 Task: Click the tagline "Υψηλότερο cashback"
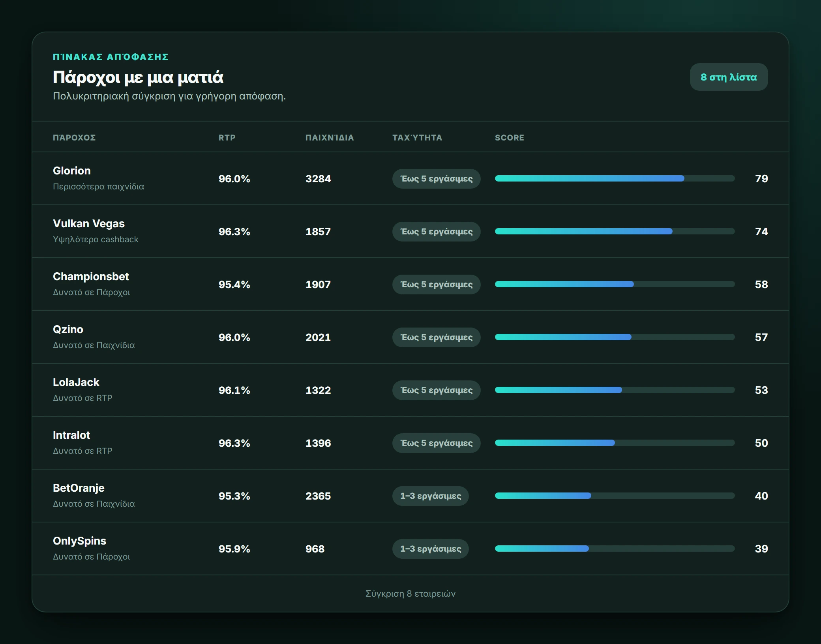(x=96, y=240)
